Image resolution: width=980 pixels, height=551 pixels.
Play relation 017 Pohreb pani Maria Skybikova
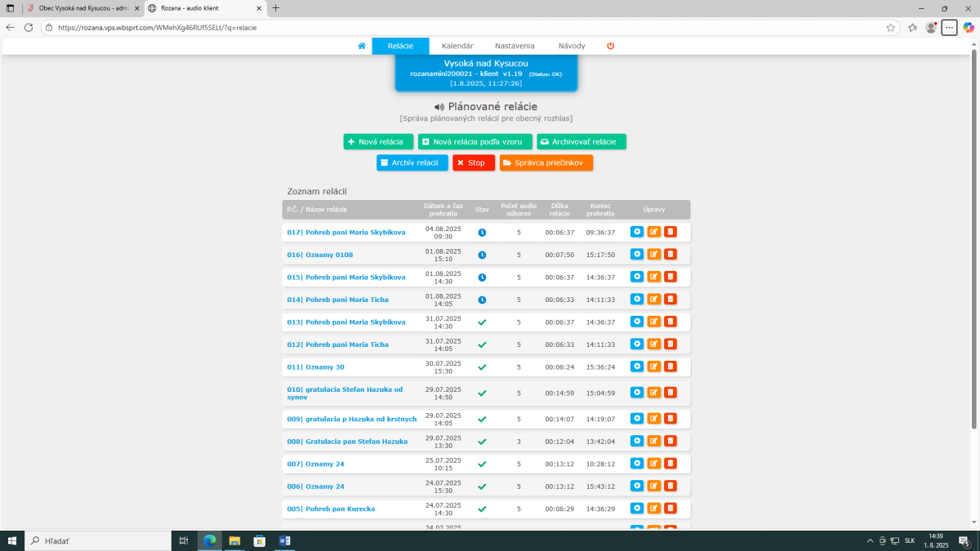pos(637,232)
